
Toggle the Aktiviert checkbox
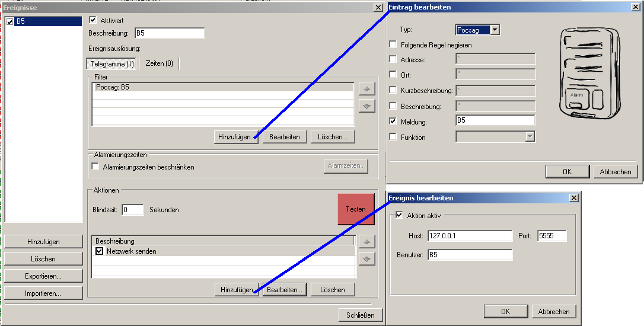tap(93, 20)
